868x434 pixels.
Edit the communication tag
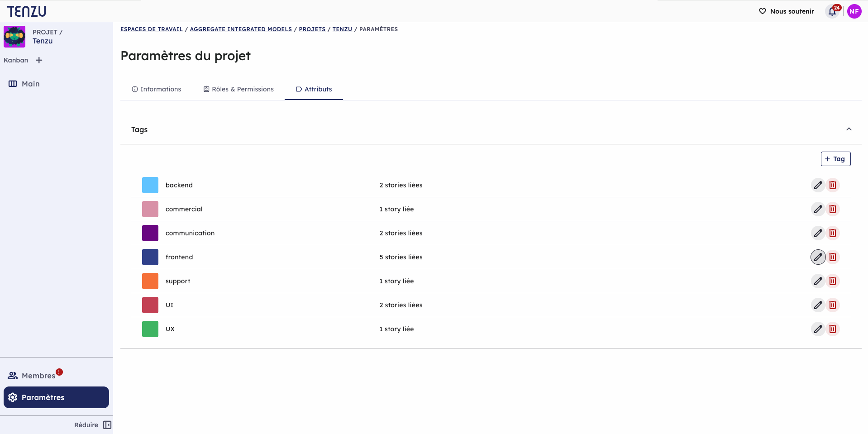click(x=818, y=233)
